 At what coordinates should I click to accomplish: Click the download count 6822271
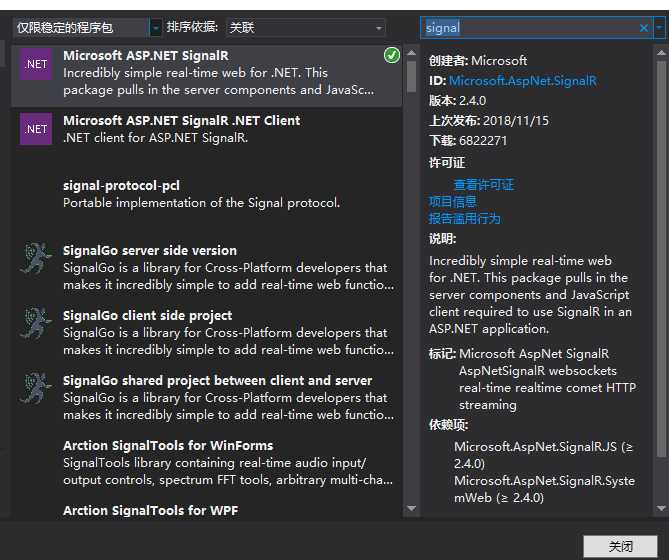(x=483, y=141)
